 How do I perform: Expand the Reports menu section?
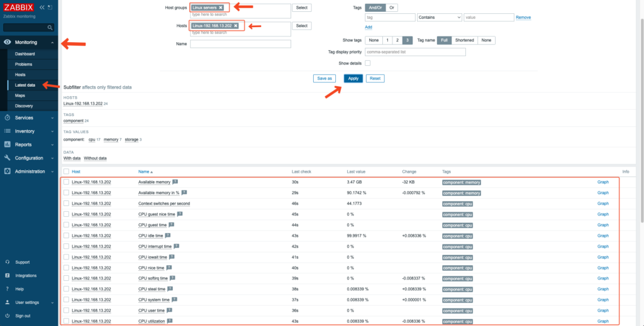(x=53, y=144)
